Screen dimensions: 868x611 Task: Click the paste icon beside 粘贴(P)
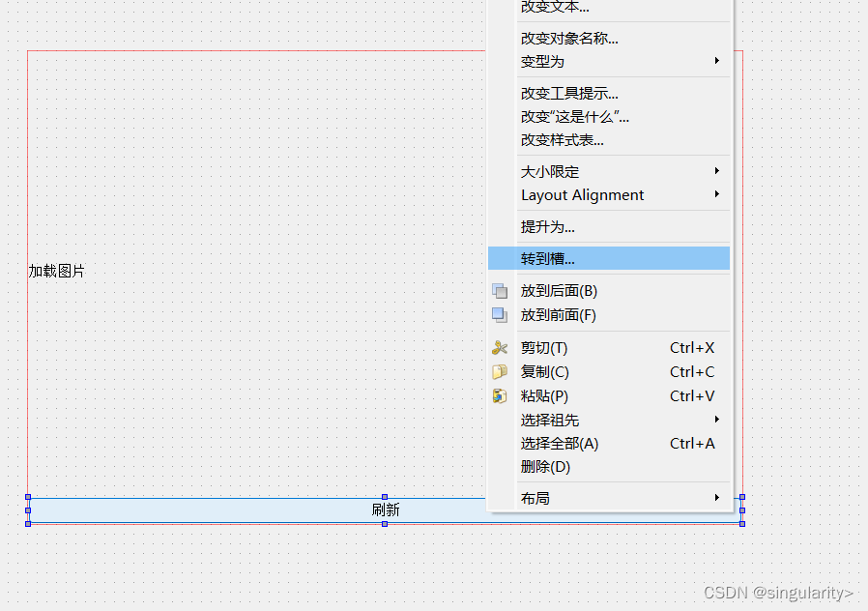pyautogui.click(x=500, y=394)
